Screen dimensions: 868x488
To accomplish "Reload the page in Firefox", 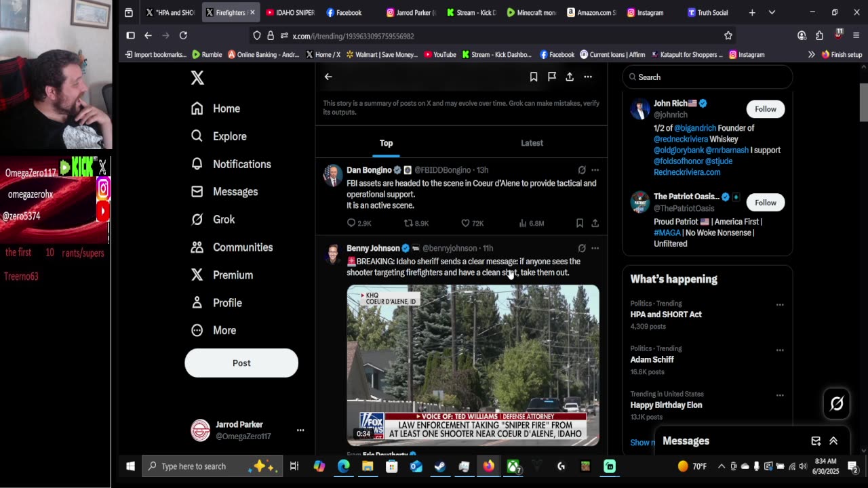I will click(x=183, y=35).
